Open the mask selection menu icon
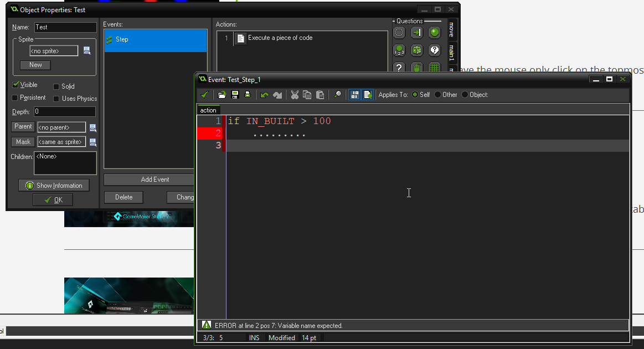 pos(92,142)
